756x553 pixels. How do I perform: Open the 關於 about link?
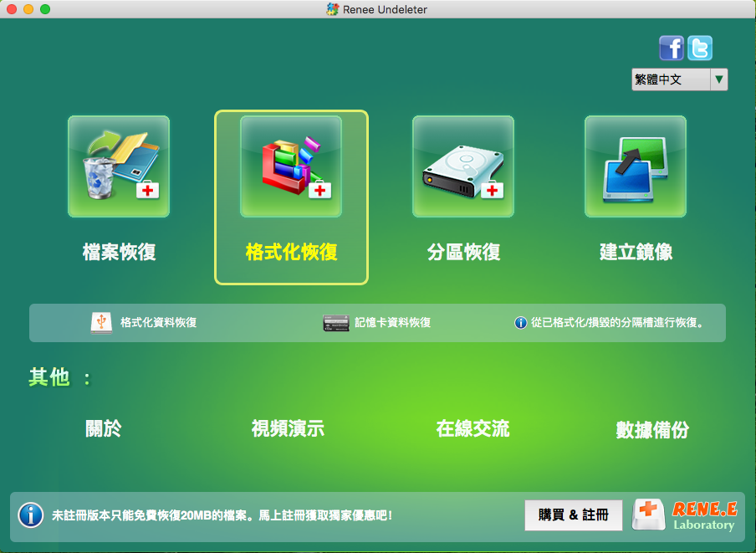[103, 428]
